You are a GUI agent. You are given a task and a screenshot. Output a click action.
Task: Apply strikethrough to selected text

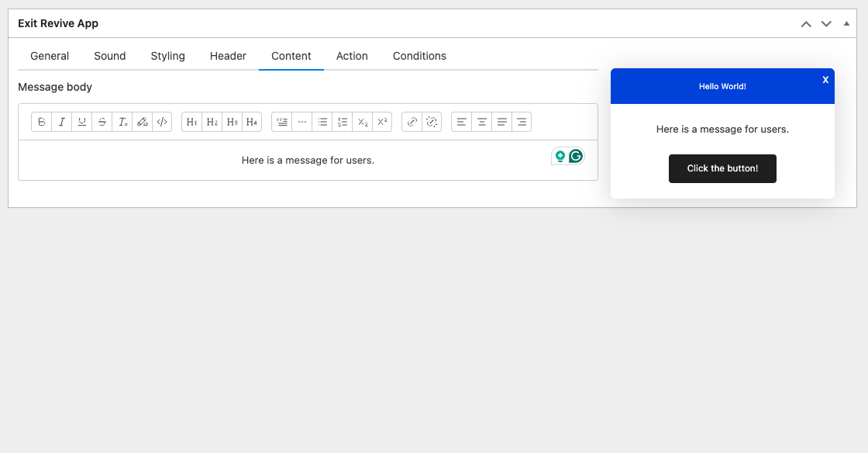pyautogui.click(x=102, y=122)
